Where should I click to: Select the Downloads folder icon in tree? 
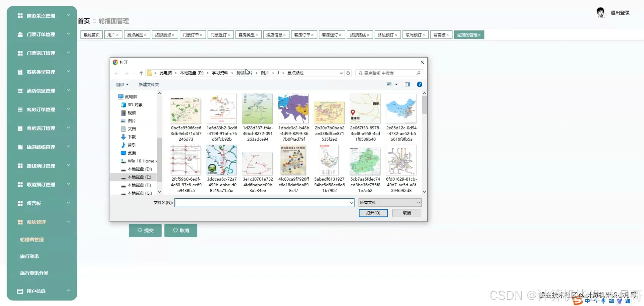(x=123, y=137)
